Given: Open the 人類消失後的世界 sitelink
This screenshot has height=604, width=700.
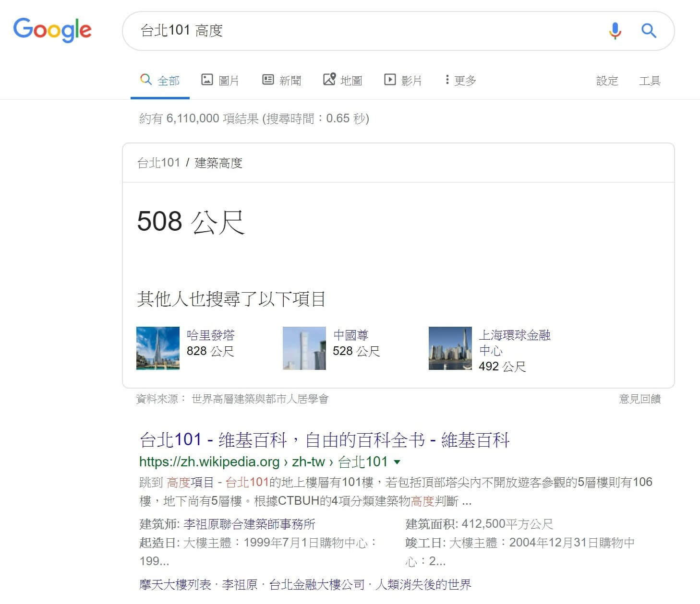Looking at the screenshot, I should pos(423,584).
